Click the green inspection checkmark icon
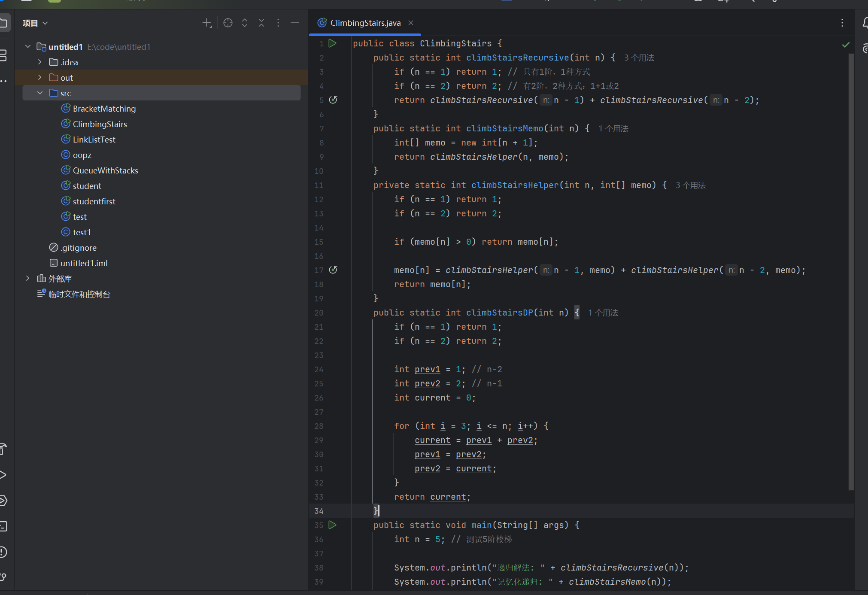The height and width of the screenshot is (595, 868). [846, 45]
